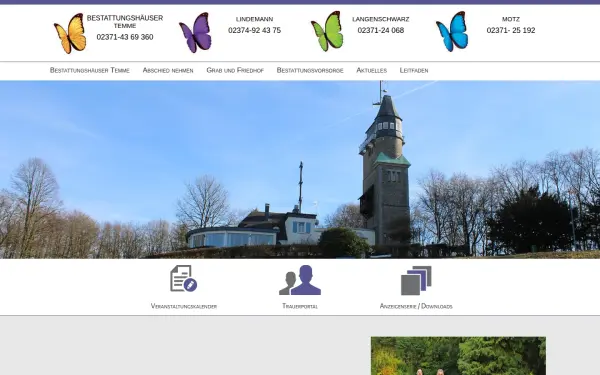Open the Trauerportal people icon
Image resolution: width=600 pixels, height=375 pixels.
click(300, 280)
